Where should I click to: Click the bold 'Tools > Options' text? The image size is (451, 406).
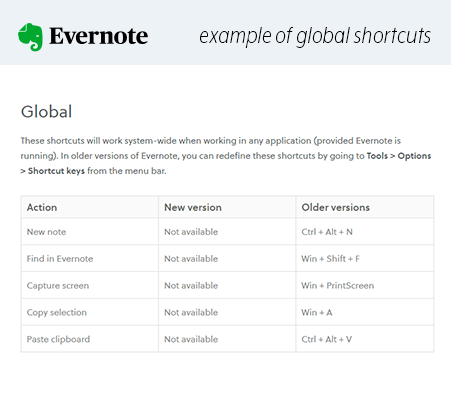click(x=399, y=156)
